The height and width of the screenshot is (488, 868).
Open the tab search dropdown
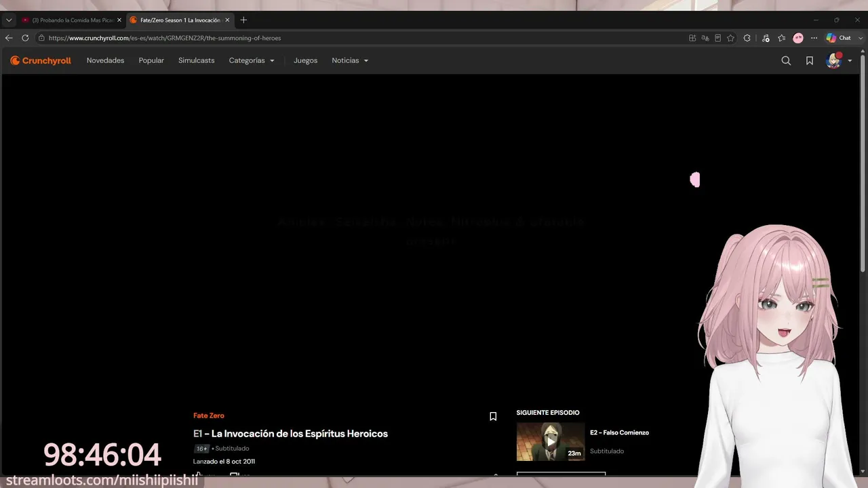[9, 20]
